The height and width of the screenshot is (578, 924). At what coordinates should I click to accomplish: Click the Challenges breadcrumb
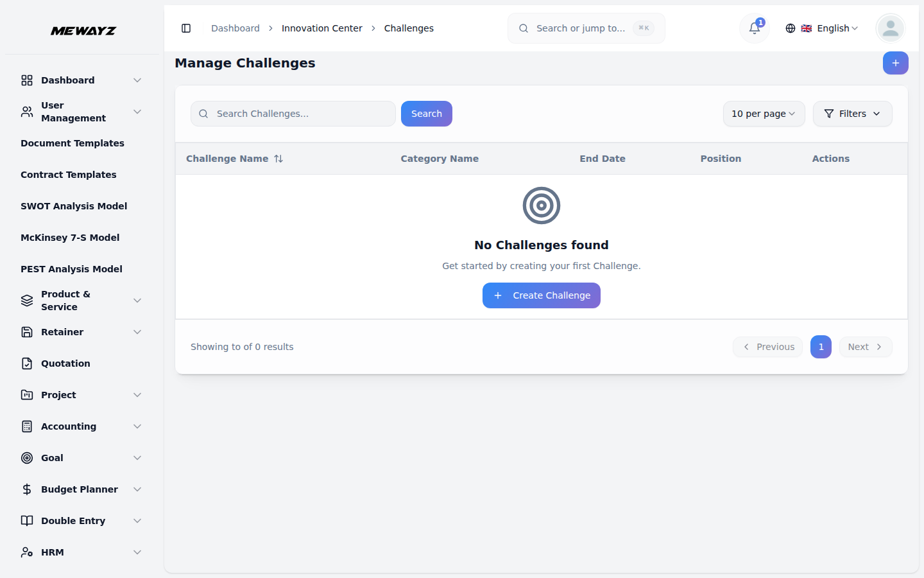[x=409, y=28]
